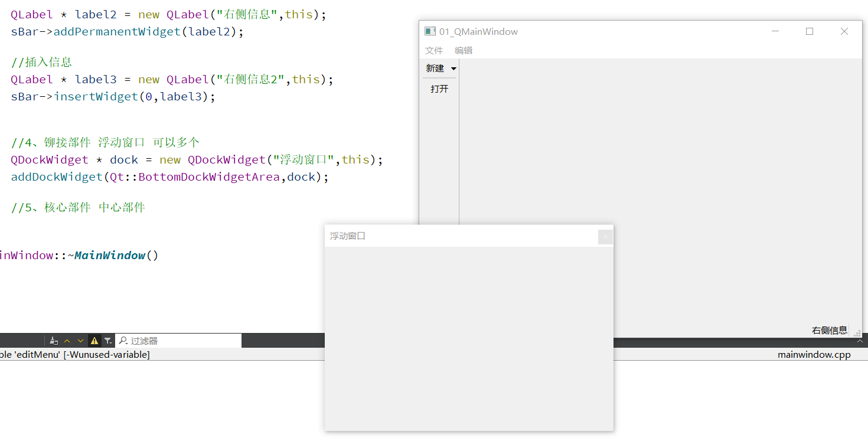Image resolution: width=868 pixels, height=441 pixels.
Task: Open the 编辑 menu
Action: coord(464,50)
